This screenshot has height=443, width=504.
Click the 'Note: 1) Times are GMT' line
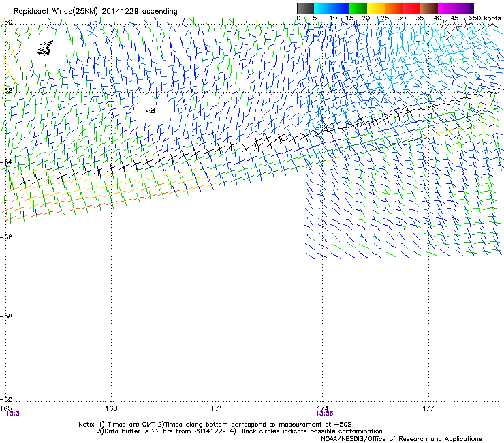(x=215, y=425)
